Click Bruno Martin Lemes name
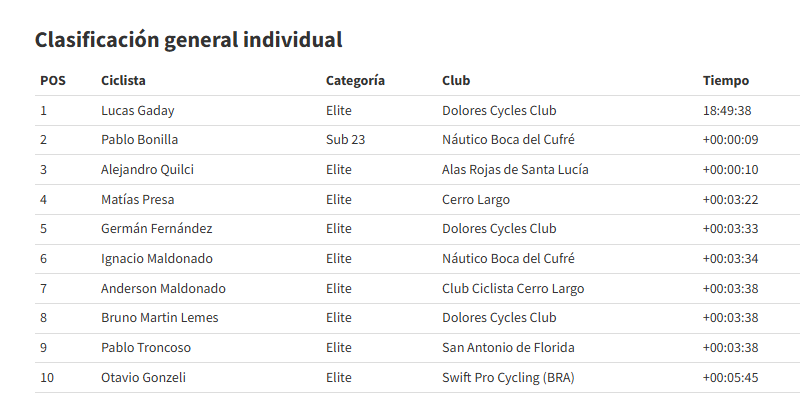Viewport: 800px width, 420px height. click(160, 318)
